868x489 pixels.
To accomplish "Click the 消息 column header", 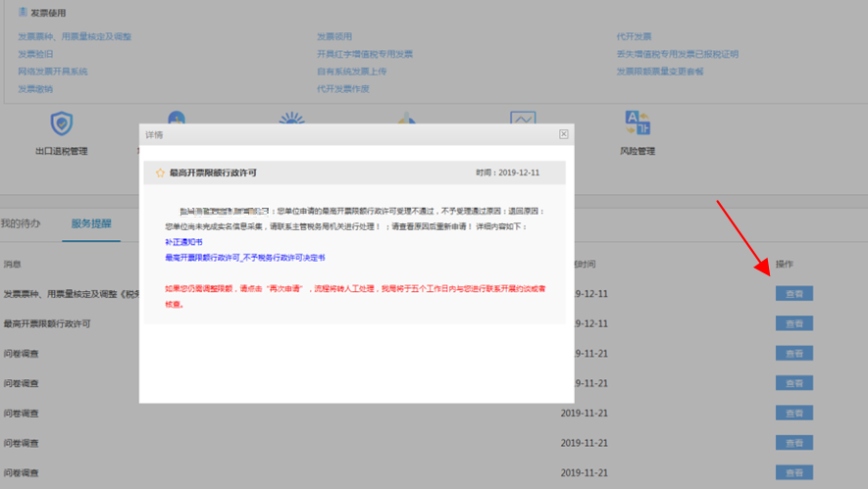I will pos(12,264).
